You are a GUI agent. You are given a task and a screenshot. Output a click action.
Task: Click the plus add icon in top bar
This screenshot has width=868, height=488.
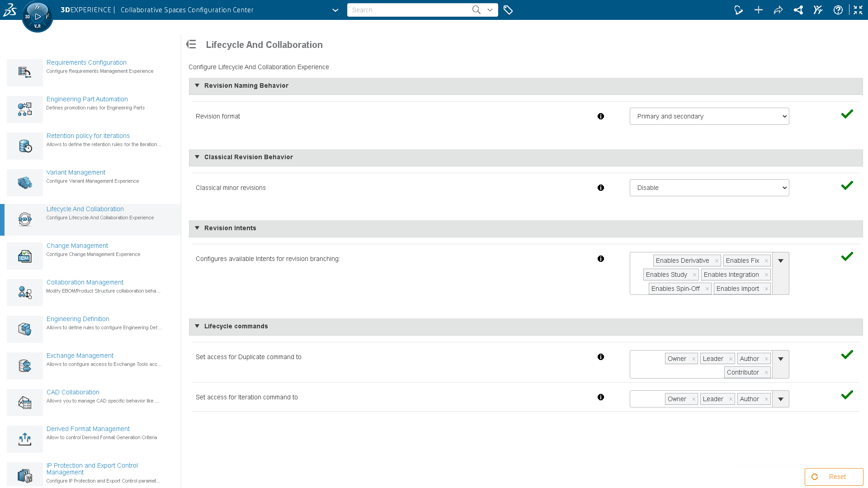point(759,10)
